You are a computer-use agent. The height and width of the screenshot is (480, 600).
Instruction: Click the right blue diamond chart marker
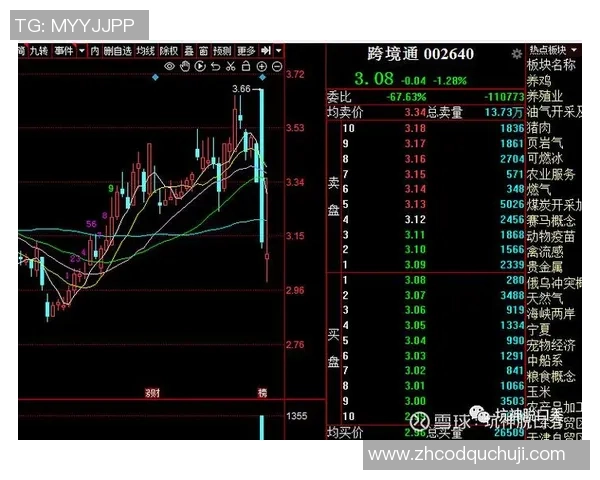(262, 77)
